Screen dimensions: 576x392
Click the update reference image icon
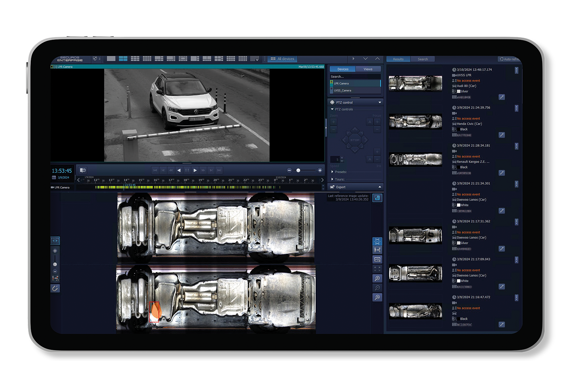point(377,198)
